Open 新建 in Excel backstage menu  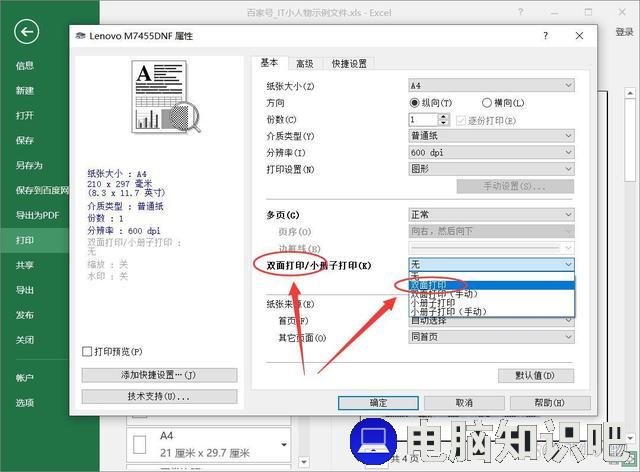[25, 90]
